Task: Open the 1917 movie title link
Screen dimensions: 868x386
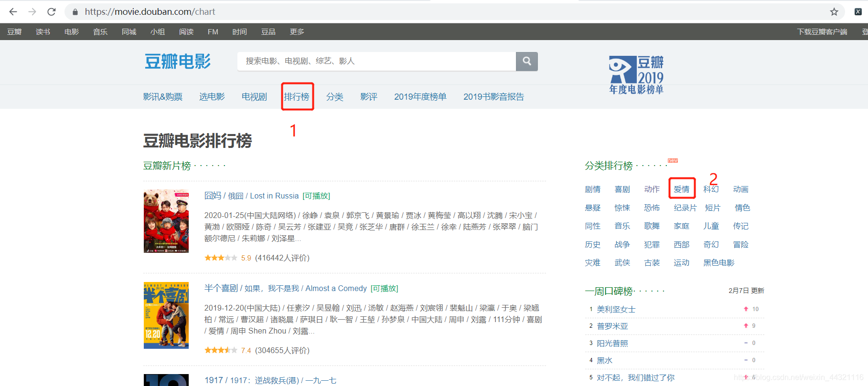Action: tap(270, 380)
